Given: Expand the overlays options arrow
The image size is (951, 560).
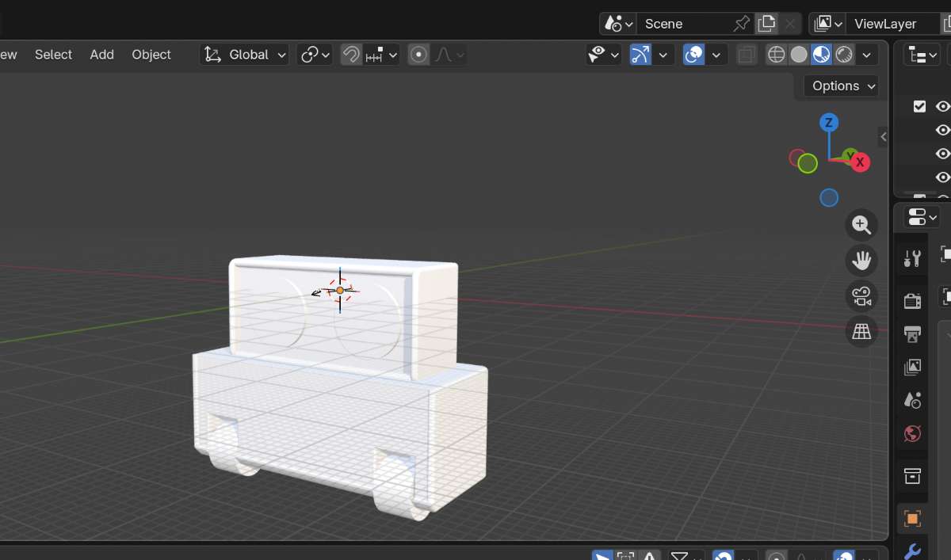Looking at the screenshot, I should coord(716,55).
